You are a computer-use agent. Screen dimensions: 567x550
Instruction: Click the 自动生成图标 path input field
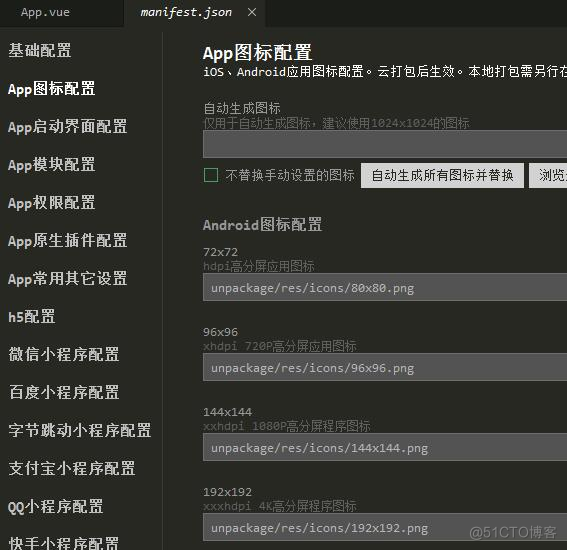pyautogui.click(x=385, y=144)
